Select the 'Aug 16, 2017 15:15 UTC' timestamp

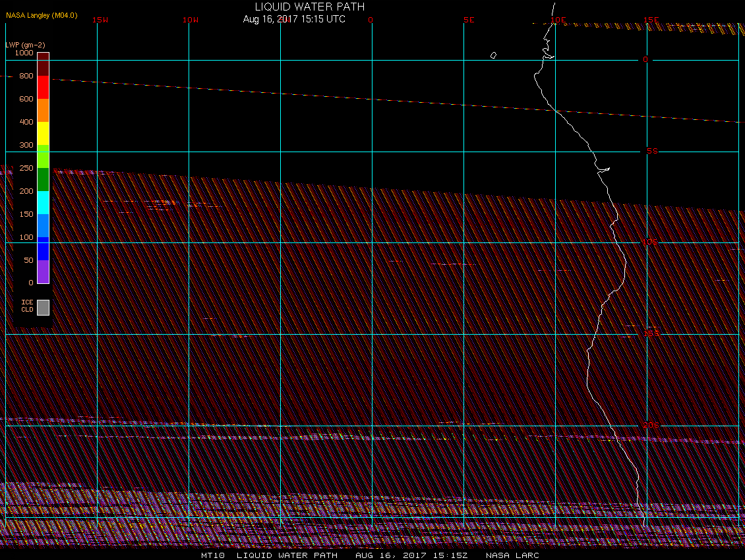pyautogui.click(x=294, y=19)
